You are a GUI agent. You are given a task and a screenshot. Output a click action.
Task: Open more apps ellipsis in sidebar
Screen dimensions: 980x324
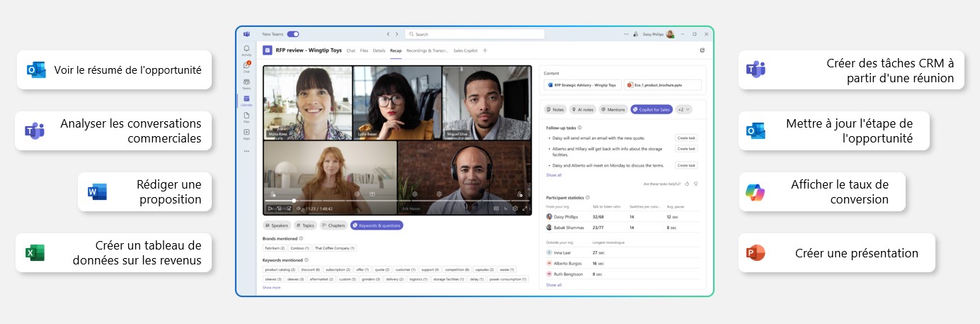[x=246, y=151]
